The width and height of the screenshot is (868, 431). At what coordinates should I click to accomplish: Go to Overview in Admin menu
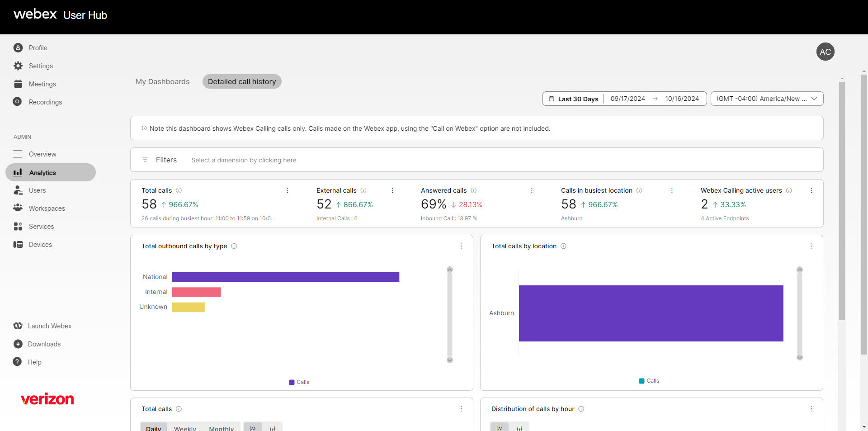[x=42, y=154]
